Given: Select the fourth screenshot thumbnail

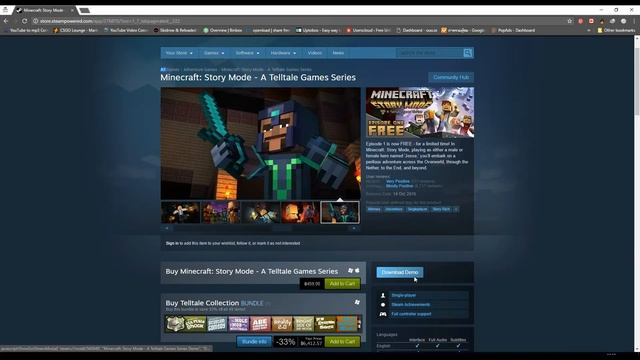Looking at the screenshot, I should click(x=300, y=212).
